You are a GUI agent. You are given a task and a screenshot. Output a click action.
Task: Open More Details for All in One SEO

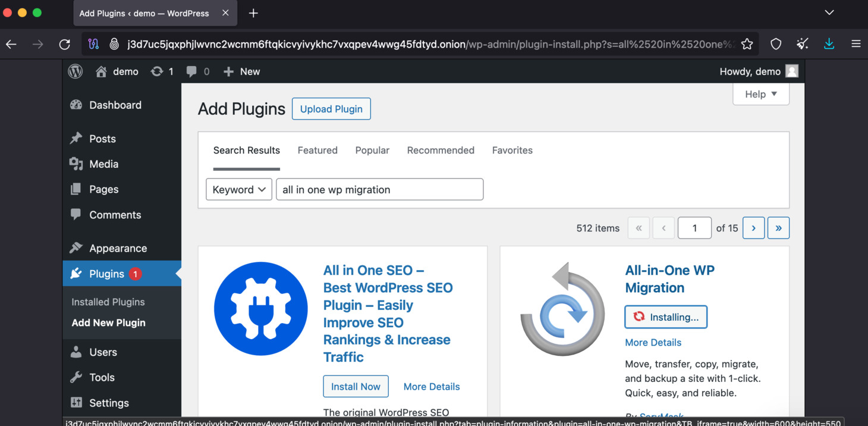click(x=432, y=387)
